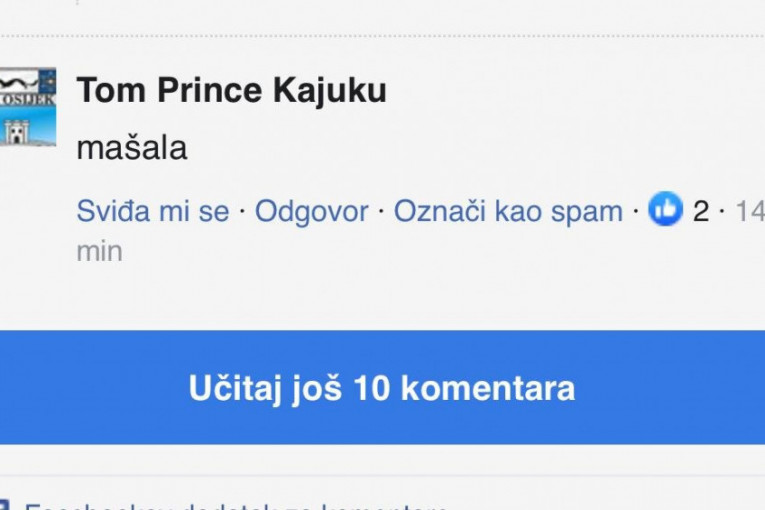Click the first name "Tom" of the commenter
Screen dimensions: 765x510
click(x=104, y=90)
